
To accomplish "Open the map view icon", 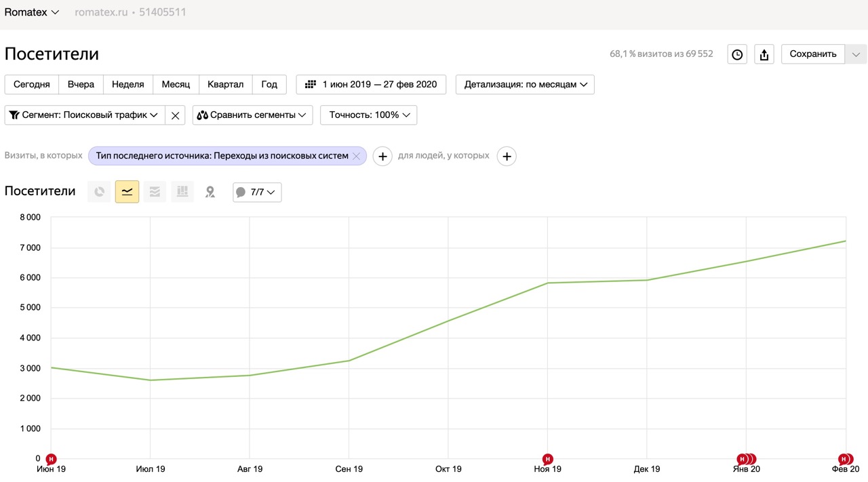I will coord(210,192).
